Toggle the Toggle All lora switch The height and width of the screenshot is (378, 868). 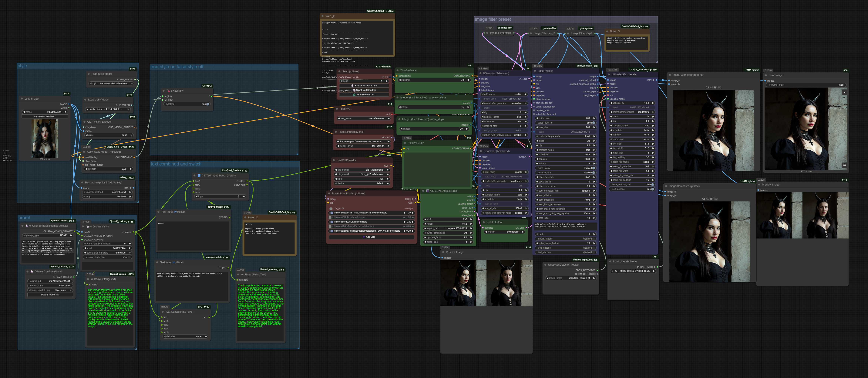pyautogui.click(x=331, y=209)
